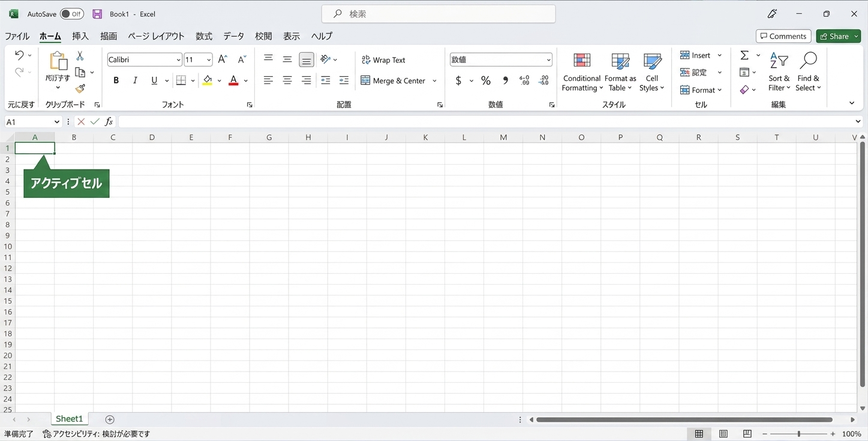Switch to Page Break Preview
868x441 pixels.
pos(747,434)
